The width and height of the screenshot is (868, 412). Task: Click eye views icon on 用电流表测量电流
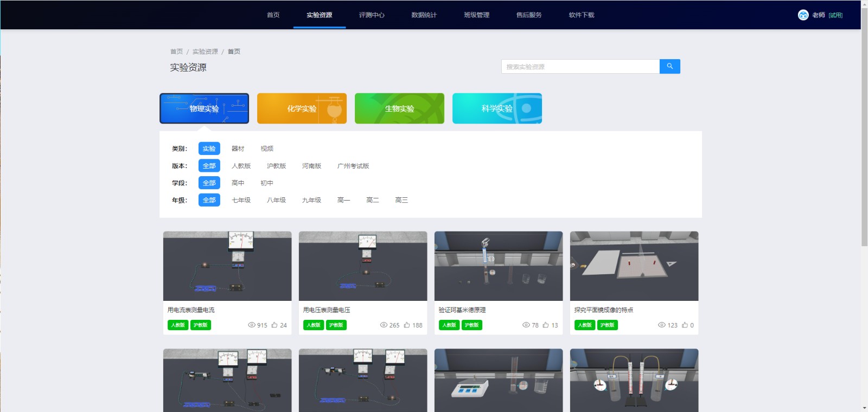[252, 325]
